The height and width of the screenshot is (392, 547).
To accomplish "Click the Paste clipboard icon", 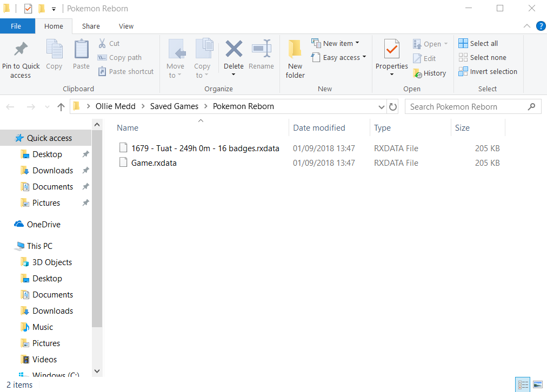I will click(x=81, y=49).
